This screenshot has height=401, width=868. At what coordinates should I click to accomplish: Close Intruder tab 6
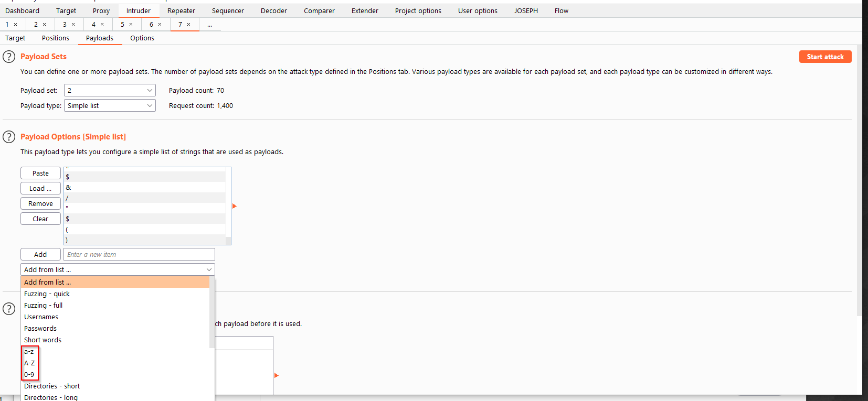point(160,25)
